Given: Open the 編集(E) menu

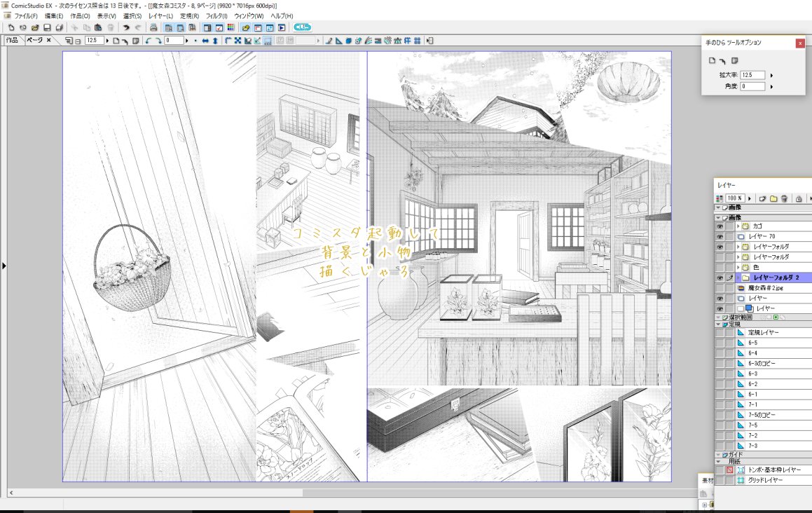Looking at the screenshot, I should pyautogui.click(x=54, y=16).
